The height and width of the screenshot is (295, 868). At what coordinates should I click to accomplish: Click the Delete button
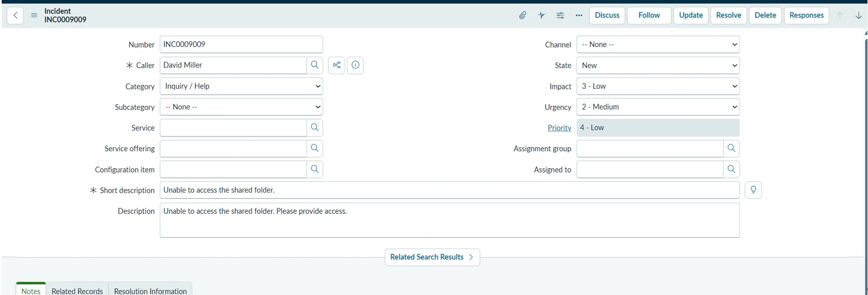point(766,15)
